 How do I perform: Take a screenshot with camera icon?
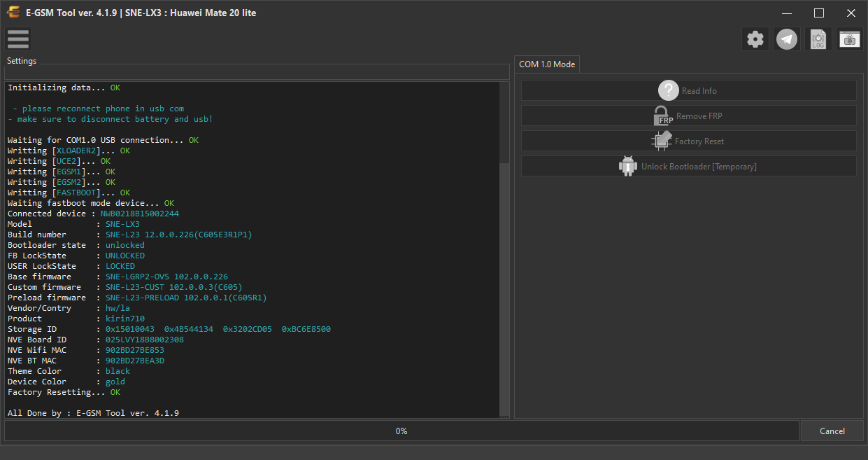[x=850, y=39]
